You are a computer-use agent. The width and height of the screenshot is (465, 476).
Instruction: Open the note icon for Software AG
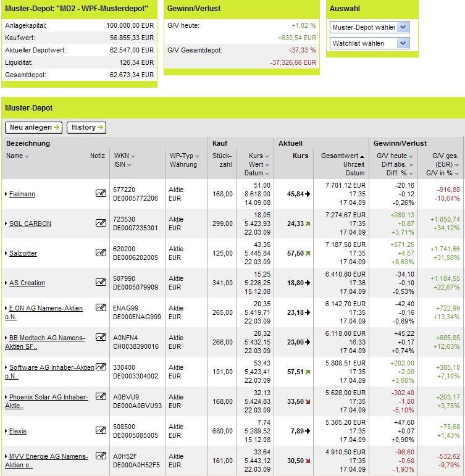click(x=101, y=367)
